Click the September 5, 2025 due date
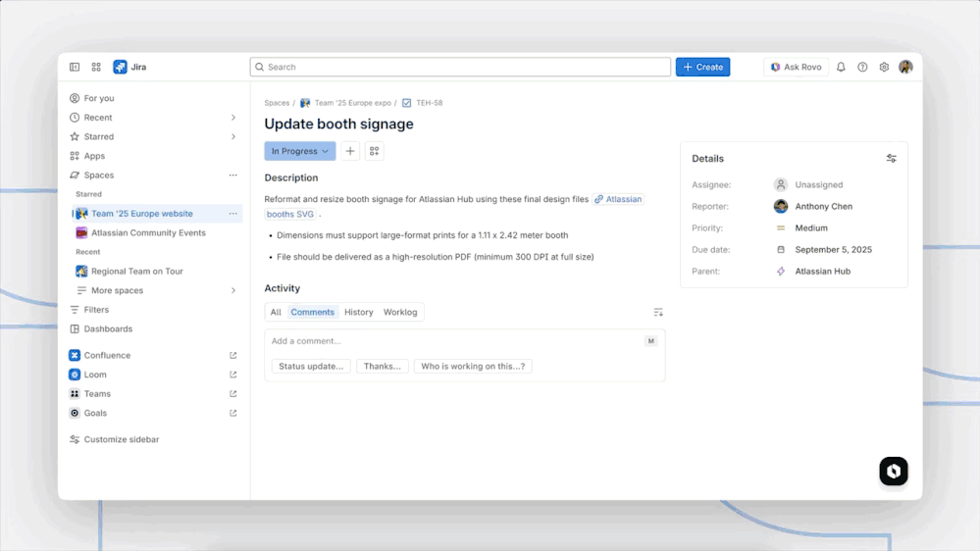 (833, 250)
